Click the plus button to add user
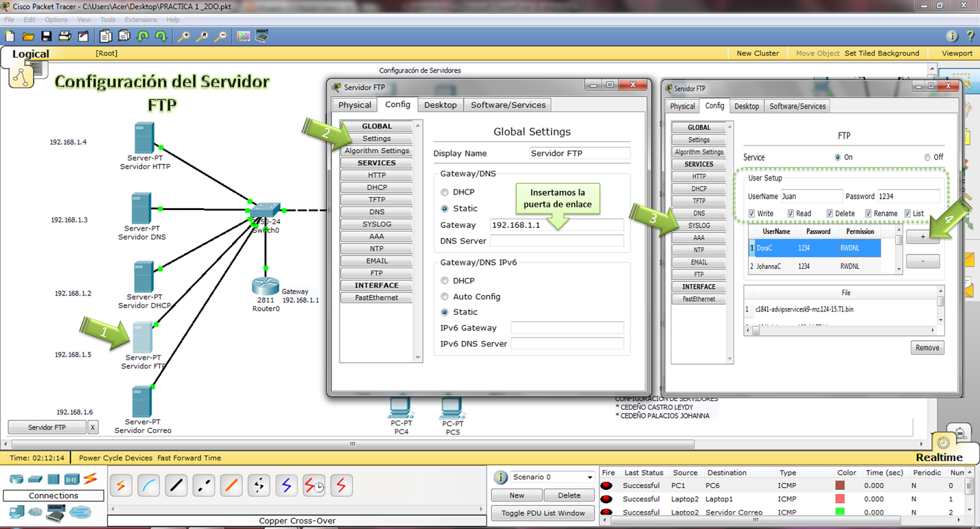Image resolution: width=980 pixels, height=529 pixels. point(922,237)
